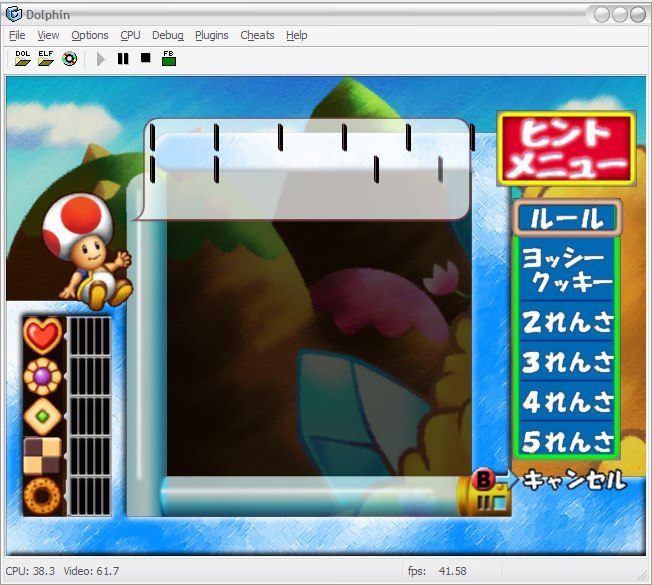Click the heart cookie icon
The height and width of the screenshot is (585, 652).
pos(42,335)
